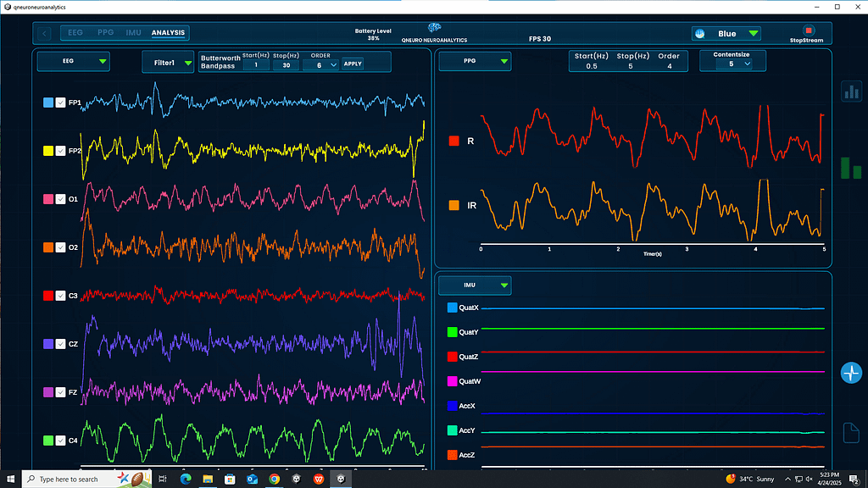Screen dimensions: 868x488
Task: Click the green bars icon on right sidebar
Action: pos(850,168)
